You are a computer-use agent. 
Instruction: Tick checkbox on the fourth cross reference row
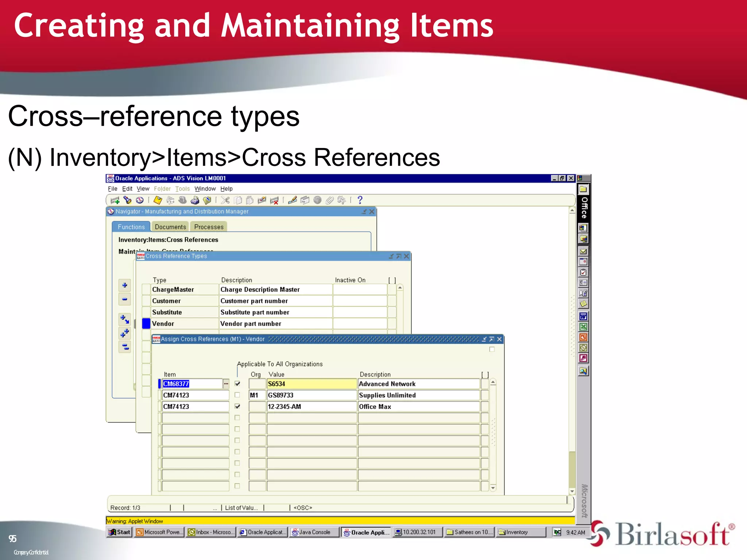pyautogui.click(x=237, y=417)
